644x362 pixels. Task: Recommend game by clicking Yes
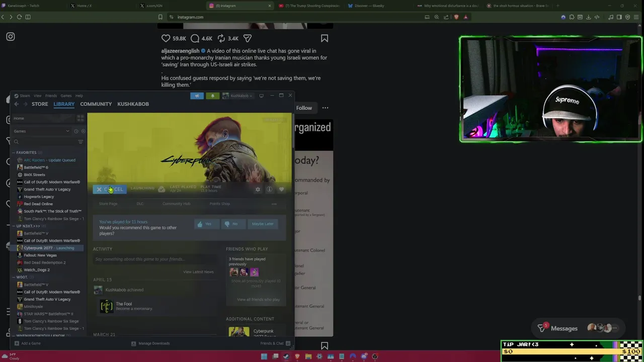tap(206, 224)
